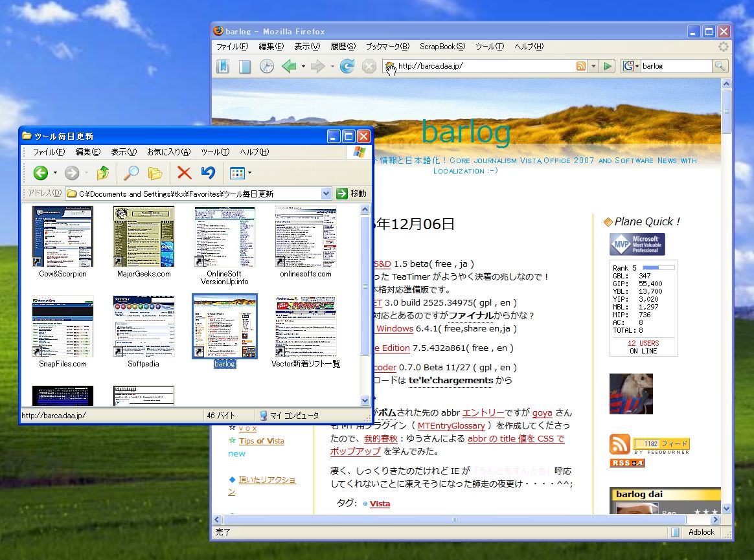This screenshot has width=754, height=560.
Task: Click the 我的春秋 link
Action: pyautogui.click(x=381, y=439)
